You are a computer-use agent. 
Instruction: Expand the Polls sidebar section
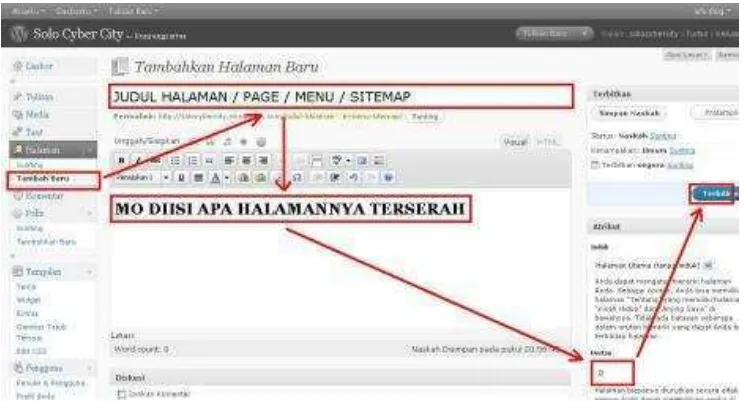tap(89, 214)
